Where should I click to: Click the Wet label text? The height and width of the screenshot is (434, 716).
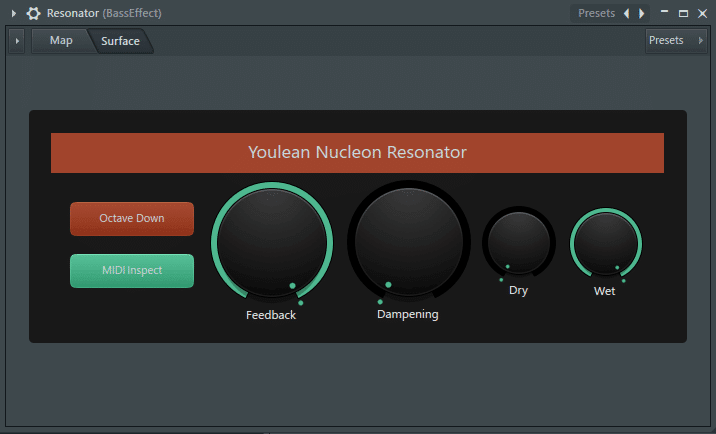[605, 291]
